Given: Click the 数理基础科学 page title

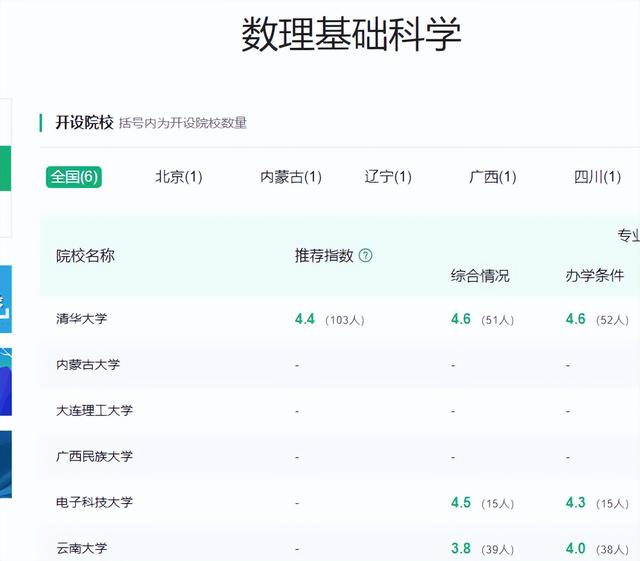Looking at the screenshot, I should click(x=351, y=34).
